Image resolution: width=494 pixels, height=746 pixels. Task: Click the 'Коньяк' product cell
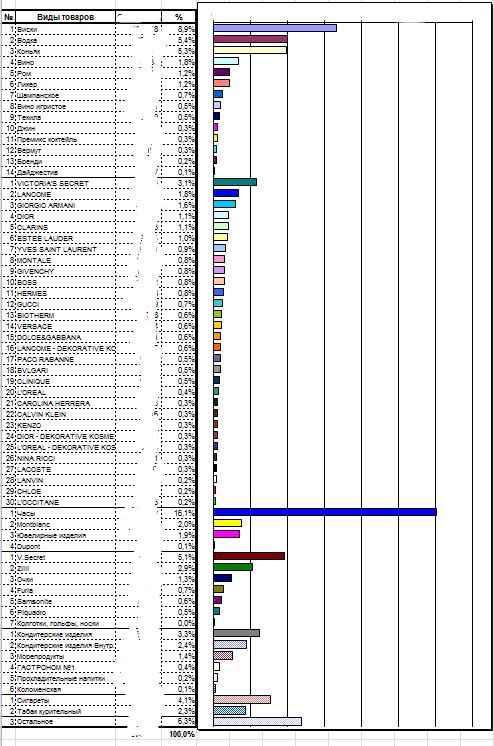pos(66,51)
